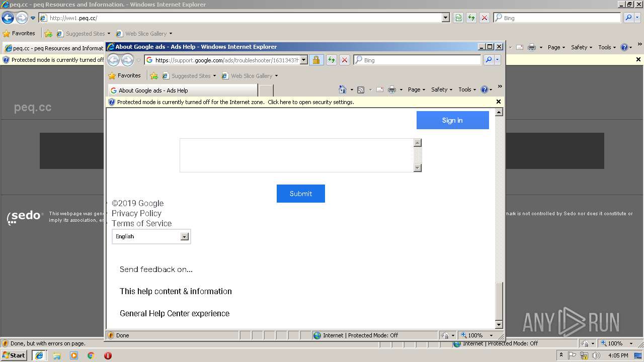Click Windows Start button
Viewport: 644px width, 362px height.
pos(14,355)
